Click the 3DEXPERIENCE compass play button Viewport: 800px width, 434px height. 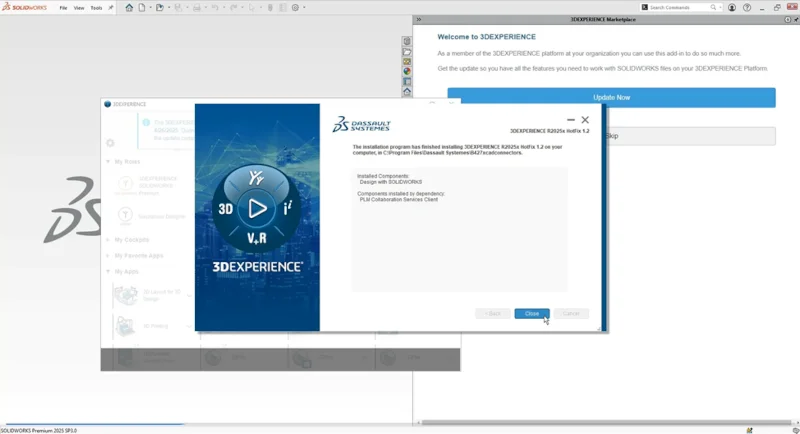pos(257,209)
